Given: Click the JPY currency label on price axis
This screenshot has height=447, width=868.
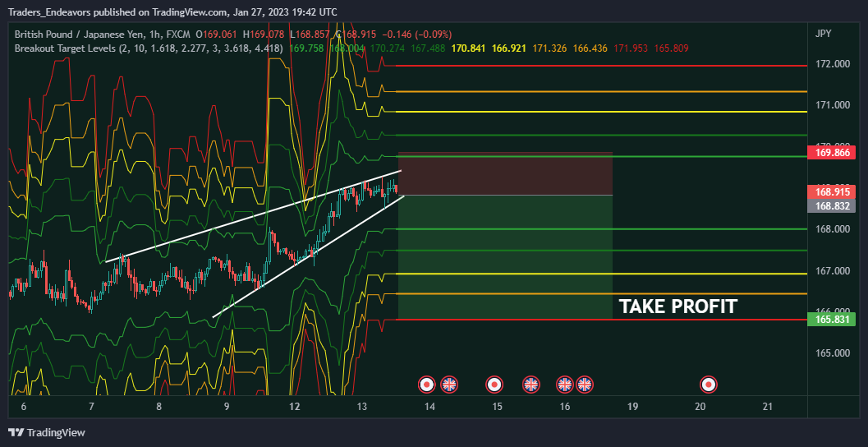Looking at the screenshot, I should click(823, 34).
